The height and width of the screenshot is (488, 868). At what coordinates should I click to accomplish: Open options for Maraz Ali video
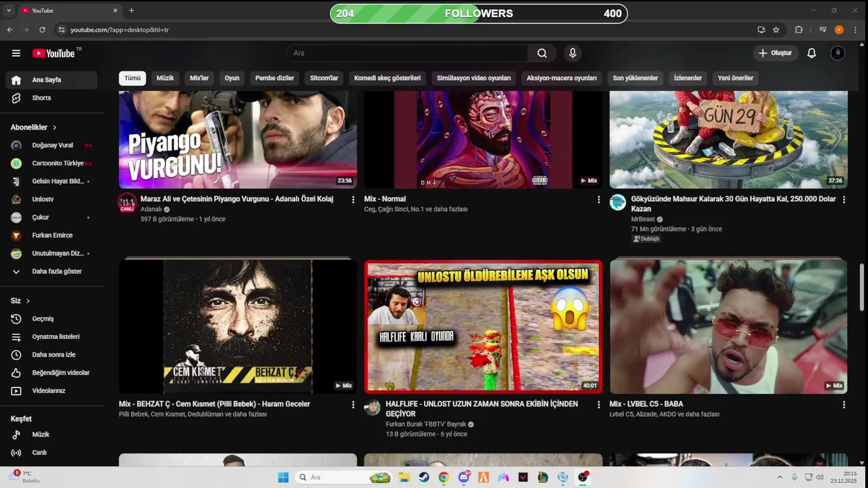pyautogui.click(x=353, y=200)
